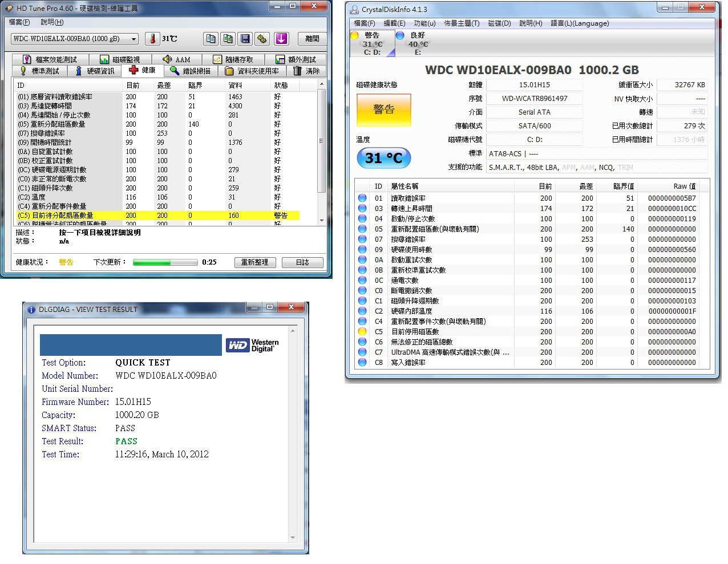The height and width of the screenshot is (564, 728).
Task: Click the Western Digital logo in DLGDIAG
Action: pyautogui.click(x=253, y=346)
